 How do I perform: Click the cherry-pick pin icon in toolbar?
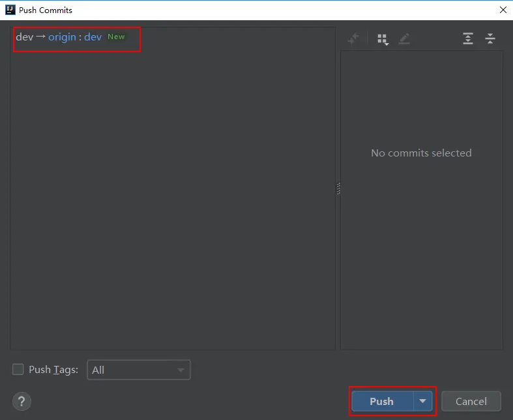point(353,38)
